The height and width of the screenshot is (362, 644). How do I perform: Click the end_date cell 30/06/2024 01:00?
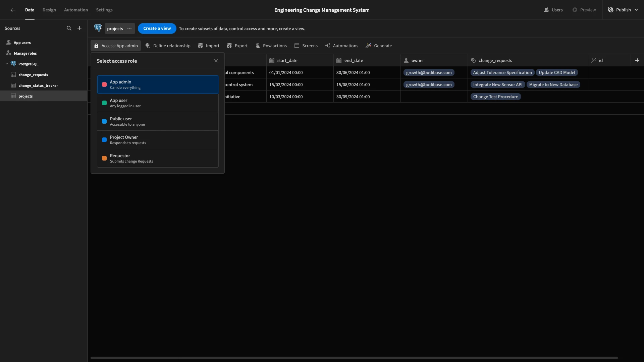tap(367, 72)
